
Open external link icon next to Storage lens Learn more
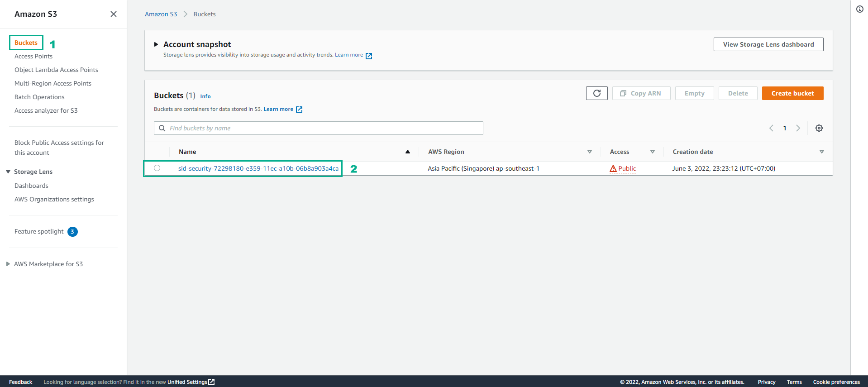(369, 56)
